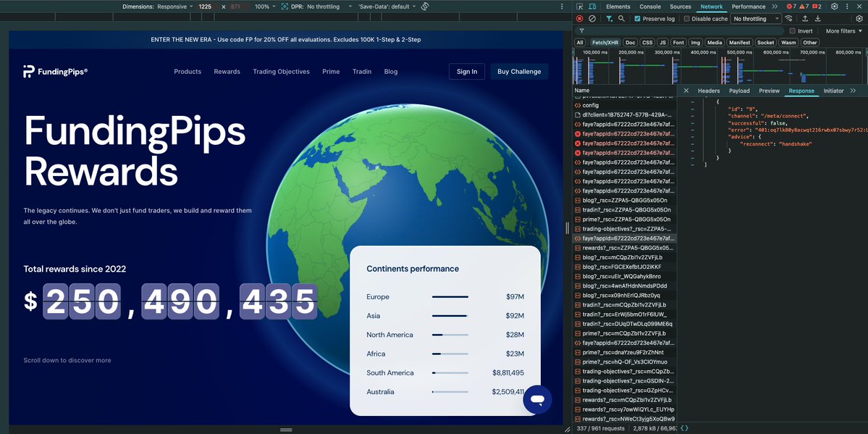Open device toolbar three-dot menu
This screenshot has width=868, height=434.
[562, 7]
